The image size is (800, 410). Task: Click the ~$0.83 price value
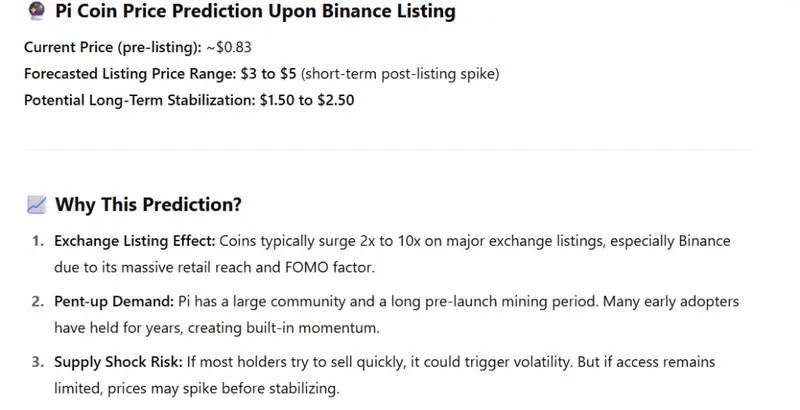click(x=229, y=47)
